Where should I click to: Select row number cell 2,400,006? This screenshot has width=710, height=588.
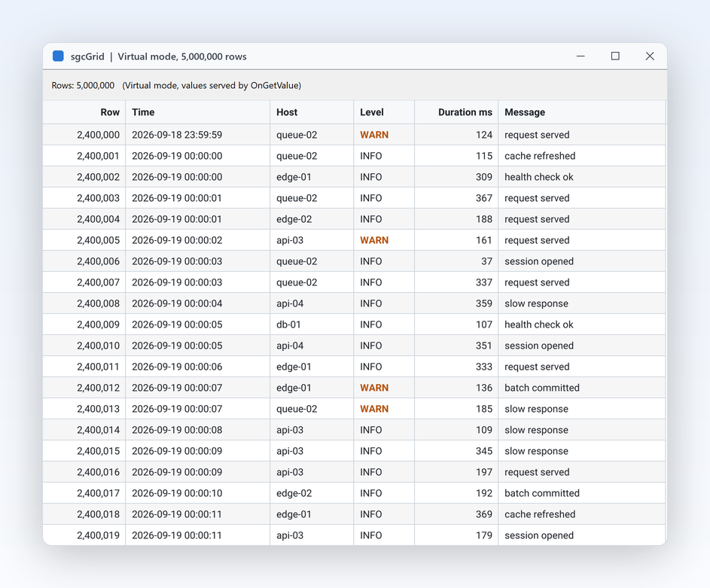[x=84, y=261]
